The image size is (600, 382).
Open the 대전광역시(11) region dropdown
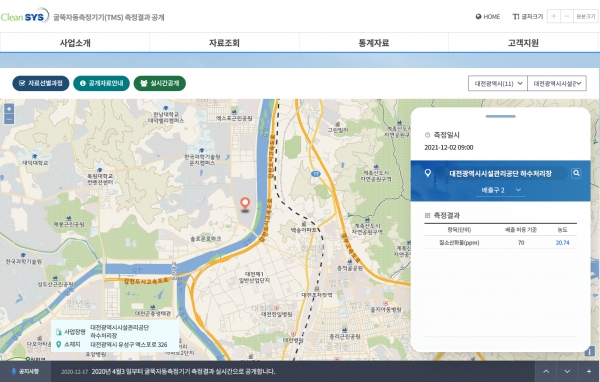tap(497, 83)
